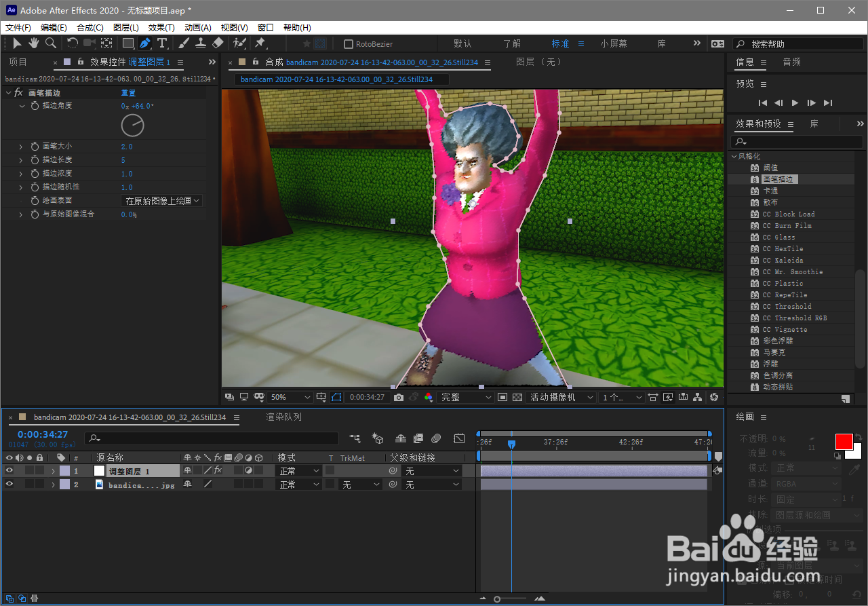Switch to 小屏幕 workspace
The width and height of the screenshot is (868, 606).
614,43
